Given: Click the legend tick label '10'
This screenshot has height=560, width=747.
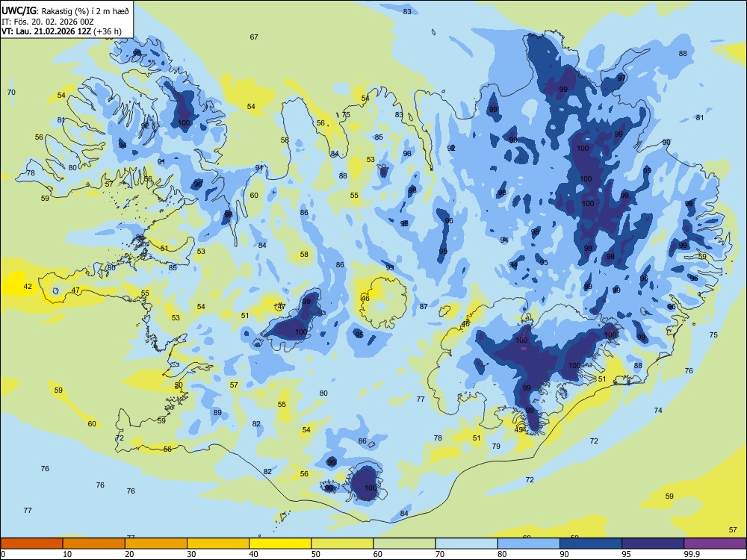Looking at the screenshot, I should click(67, 554).
